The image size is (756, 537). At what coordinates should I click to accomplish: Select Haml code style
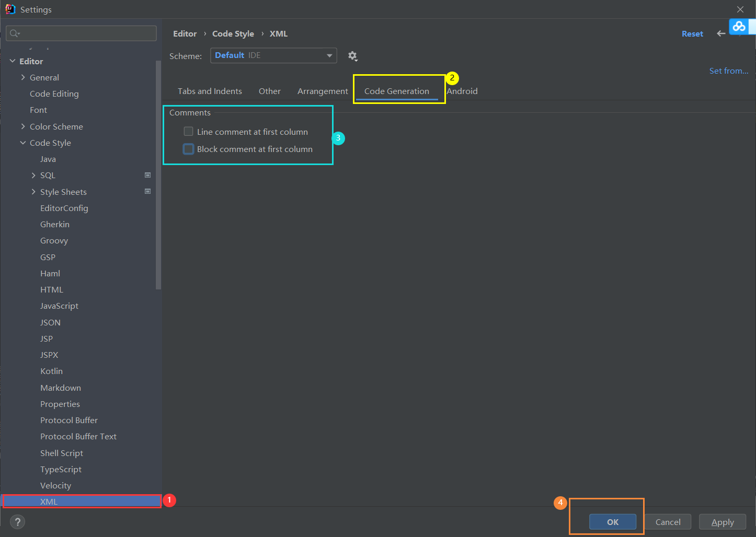tap(50, 273)
